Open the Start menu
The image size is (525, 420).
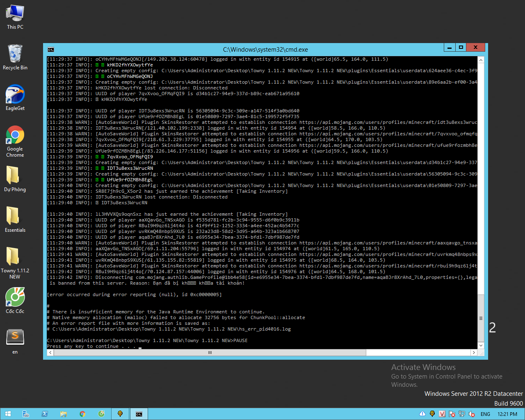8,414
